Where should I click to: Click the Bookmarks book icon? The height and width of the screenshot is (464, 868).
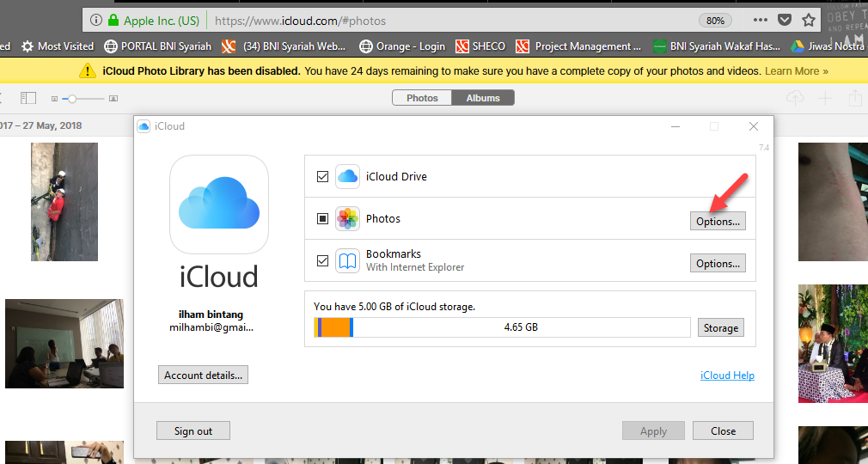[x=348, y=261]
